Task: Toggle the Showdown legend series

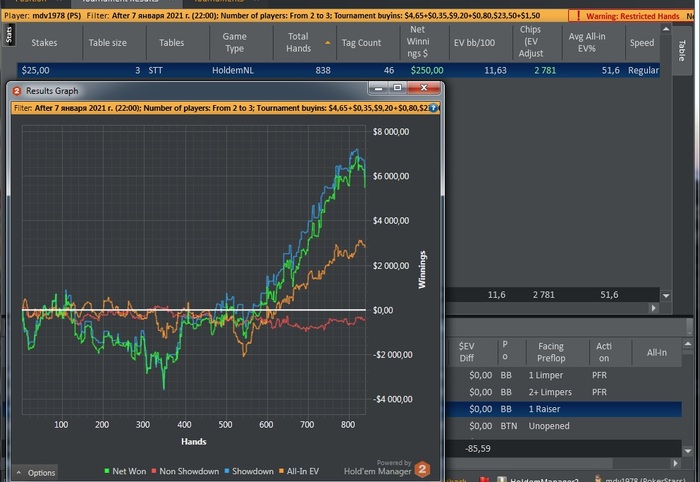Action: (249, 471)
